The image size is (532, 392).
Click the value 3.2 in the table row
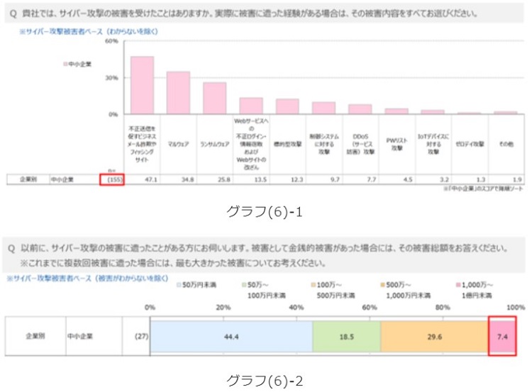pos(445,179)
